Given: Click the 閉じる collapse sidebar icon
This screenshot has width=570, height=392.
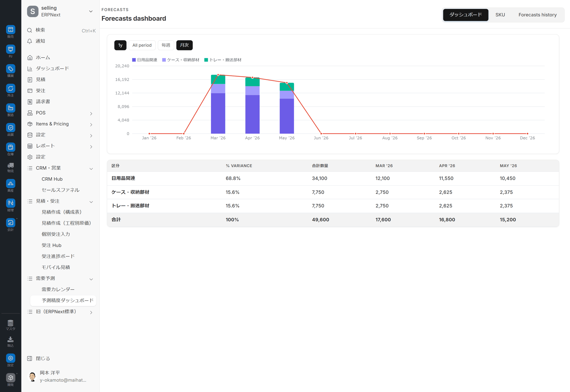Looking at the screenshot, I should point(30,359).
